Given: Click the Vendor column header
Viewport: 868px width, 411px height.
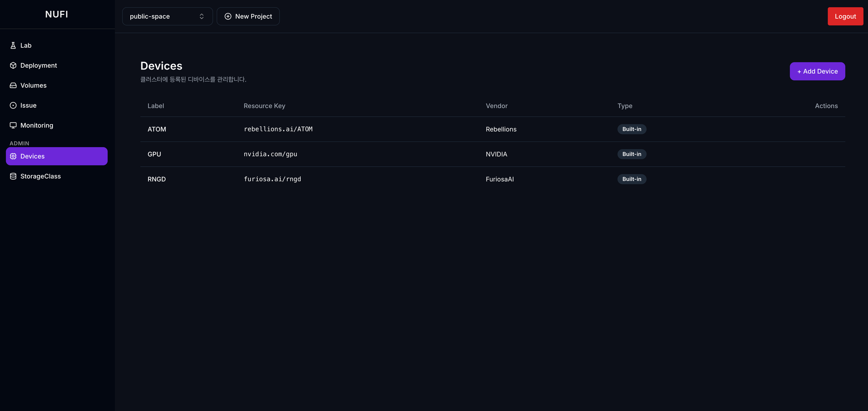Looking at the screenshot, I should coord(496,106).
